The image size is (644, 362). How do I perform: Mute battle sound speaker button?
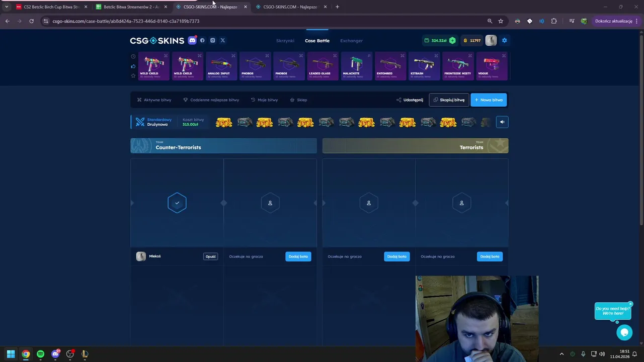502,122
